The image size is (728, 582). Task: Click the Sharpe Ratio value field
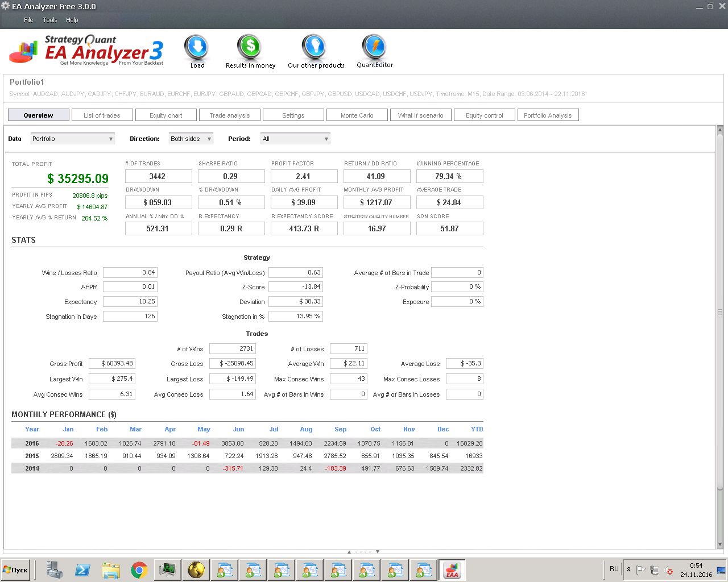pyautogui.click(x=231, y=176)
